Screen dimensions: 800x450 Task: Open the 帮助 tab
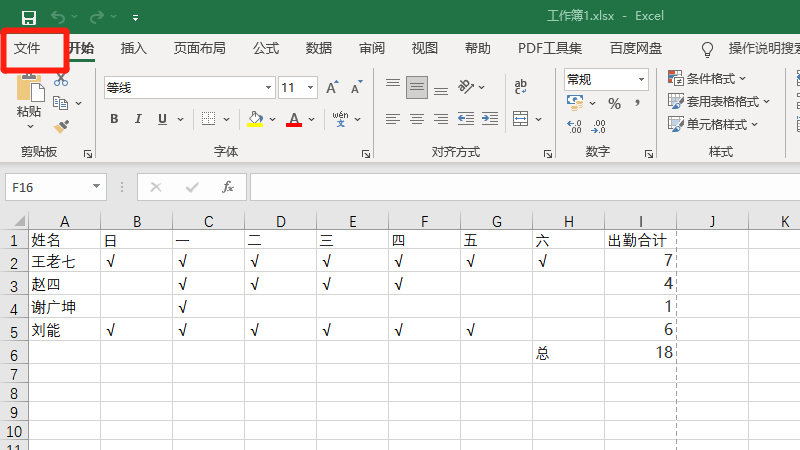tap(478, 48)
